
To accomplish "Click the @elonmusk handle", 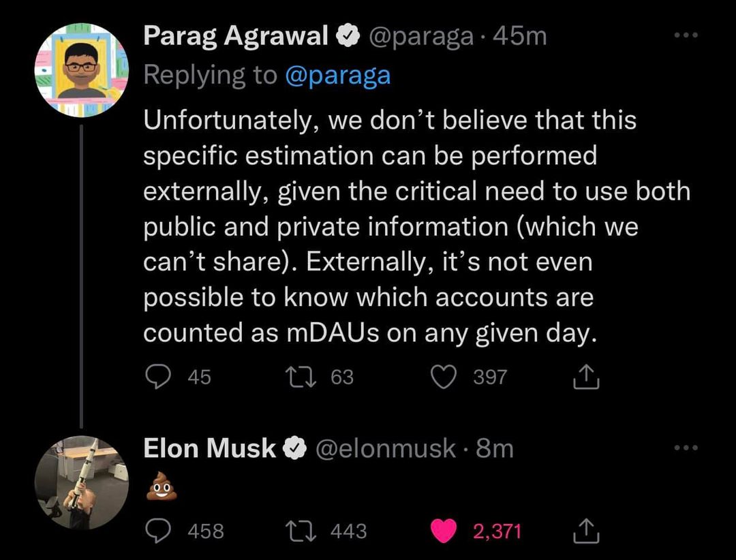I will (x=384, y=448).
